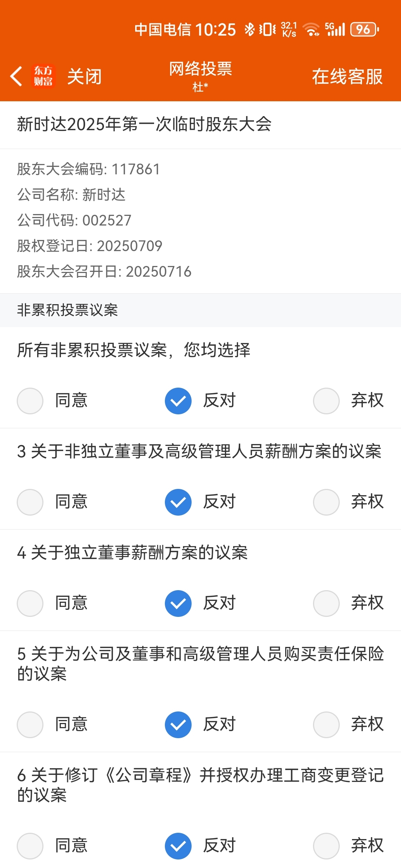Close the voting page via 关闭

[84, 77]
